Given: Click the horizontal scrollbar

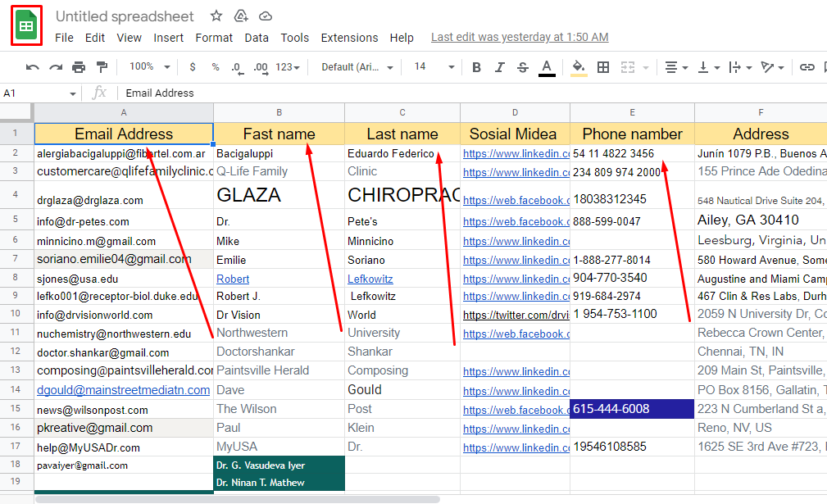Looking at the screenshot, I should tap(238, 499).
